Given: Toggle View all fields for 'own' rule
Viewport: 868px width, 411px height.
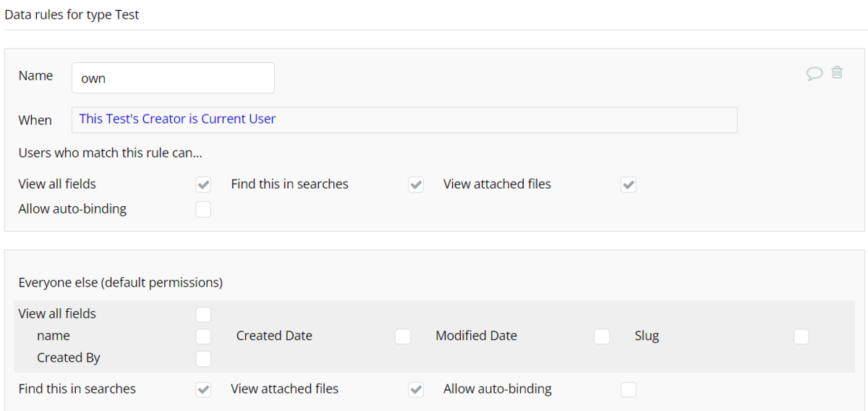Looking at the screenshot, I should 203,185.
